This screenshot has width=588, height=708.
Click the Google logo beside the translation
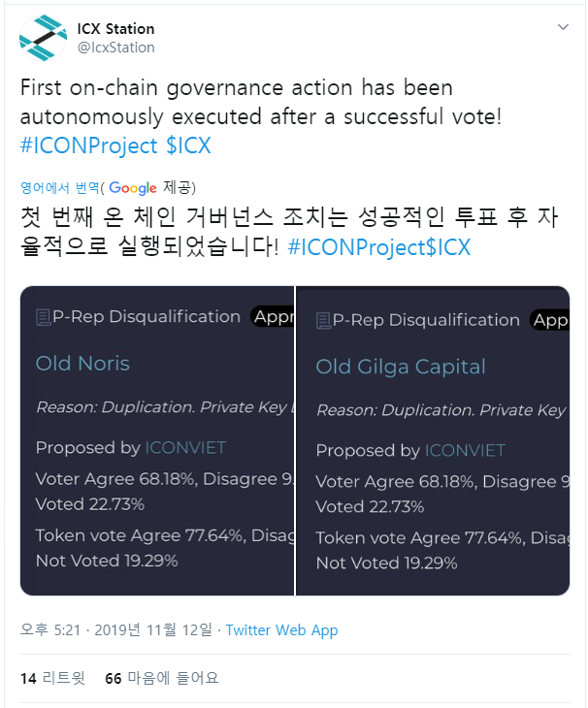[133, 188]
